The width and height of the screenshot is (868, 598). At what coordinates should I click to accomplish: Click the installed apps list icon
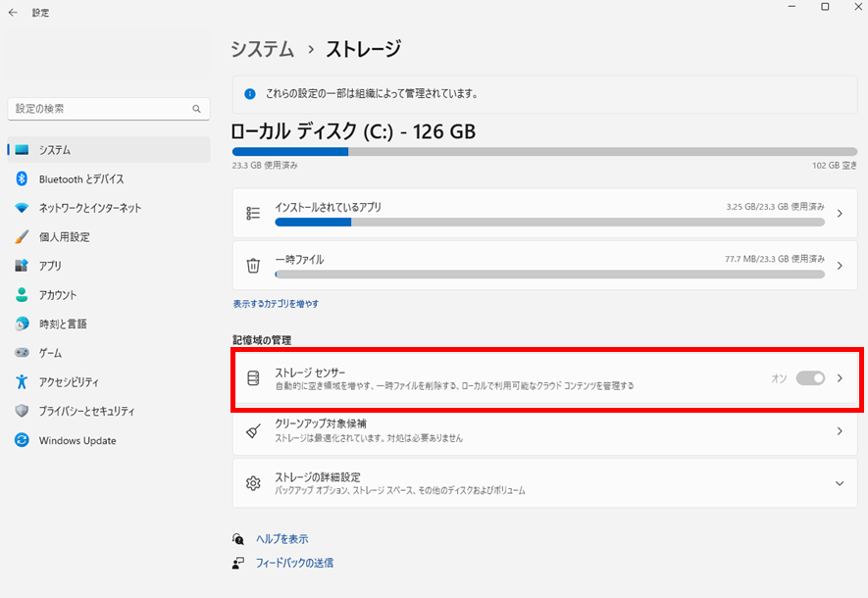coord(253,213)
